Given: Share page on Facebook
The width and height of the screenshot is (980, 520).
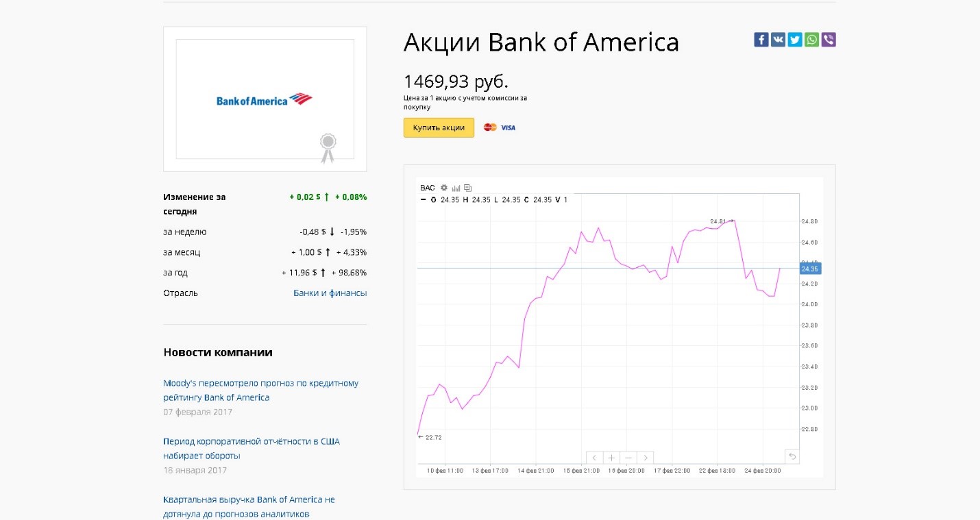Looking at the screenshot, I should tap(761, 40).
